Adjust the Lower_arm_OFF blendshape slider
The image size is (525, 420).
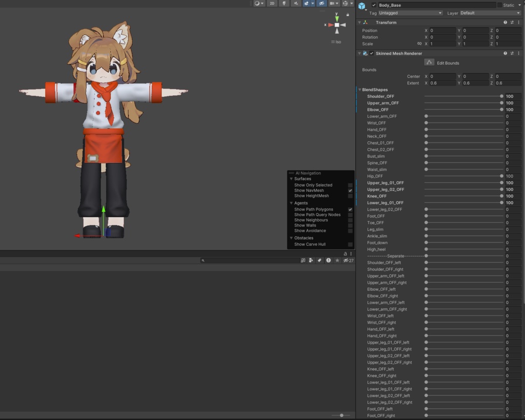[x=463, y=116]
